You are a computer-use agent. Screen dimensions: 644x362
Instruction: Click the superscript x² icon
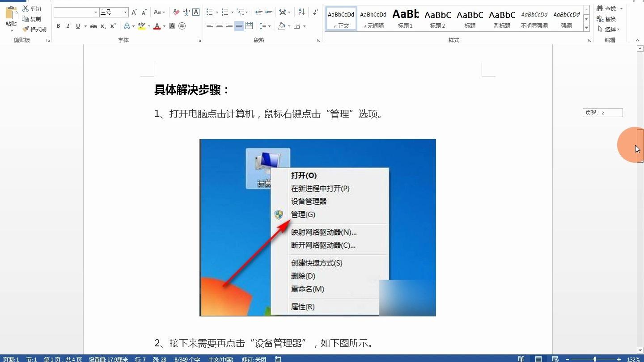[113, 26]
